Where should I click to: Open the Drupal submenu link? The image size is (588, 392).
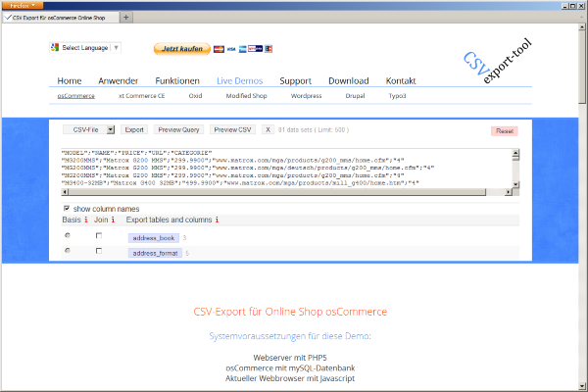[355, 96]
